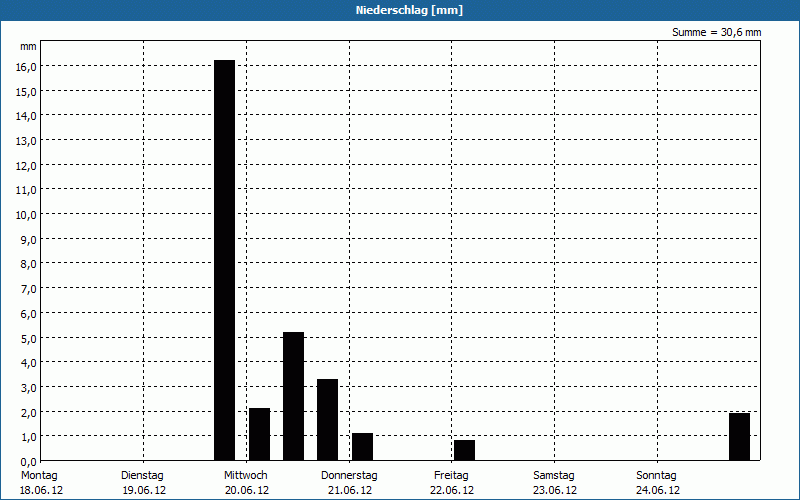Click the Summe = 30,6 mm label
800x500 pixels.
(x=716, y=32)
